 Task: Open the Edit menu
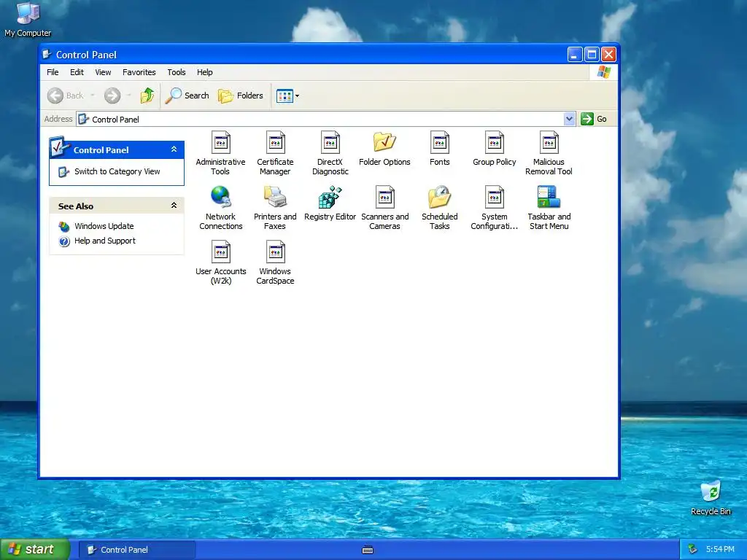tap(77, 72)
